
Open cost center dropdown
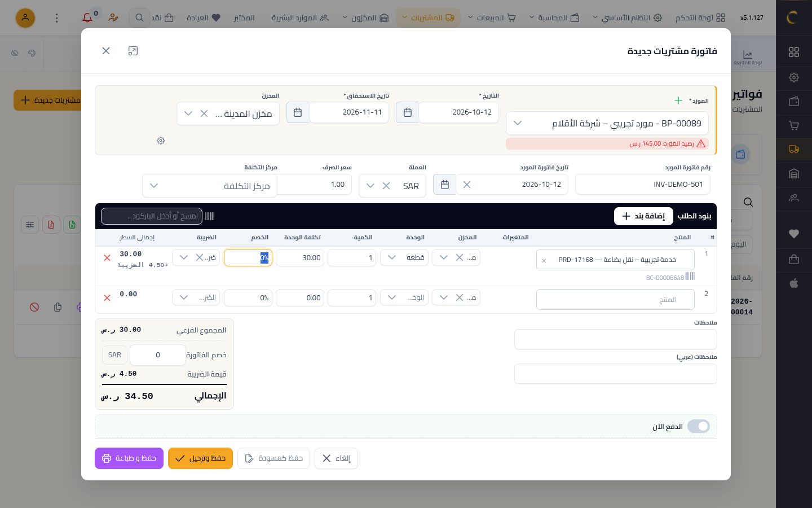click(x=210, y=186)
